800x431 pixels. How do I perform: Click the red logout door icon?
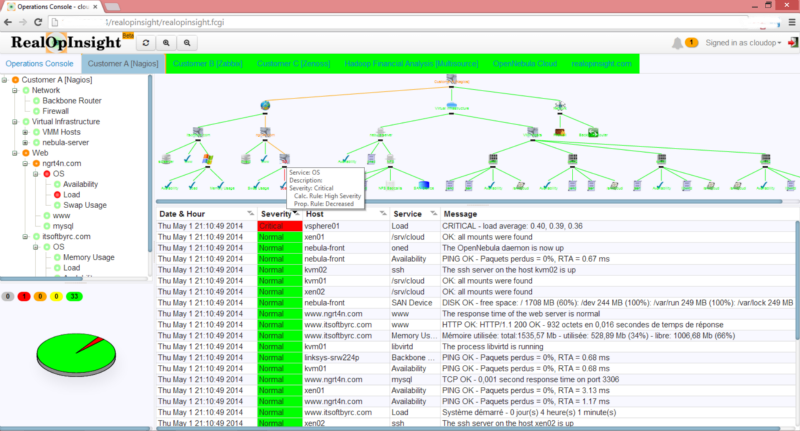(793, 42)
